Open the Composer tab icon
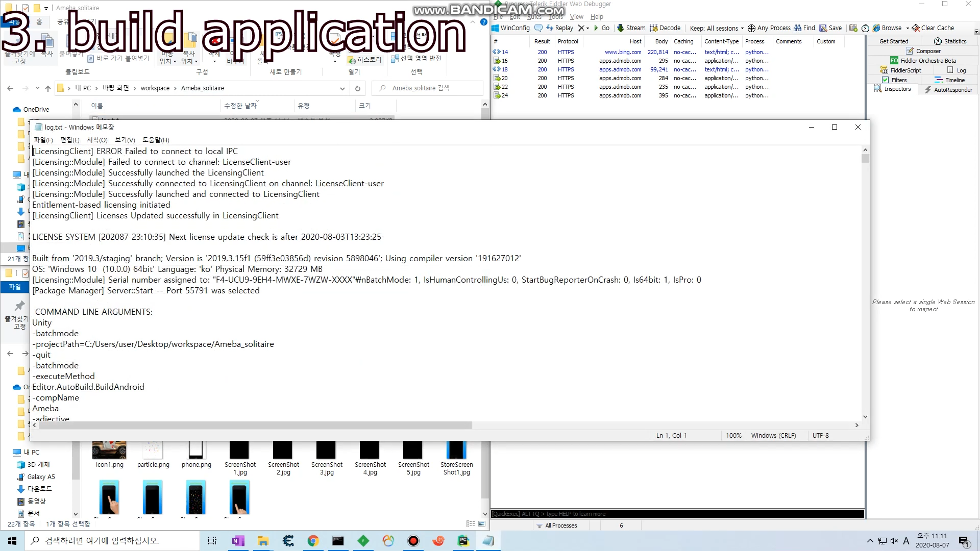Screen dimensions: 980x551 (x=910, y=51)
